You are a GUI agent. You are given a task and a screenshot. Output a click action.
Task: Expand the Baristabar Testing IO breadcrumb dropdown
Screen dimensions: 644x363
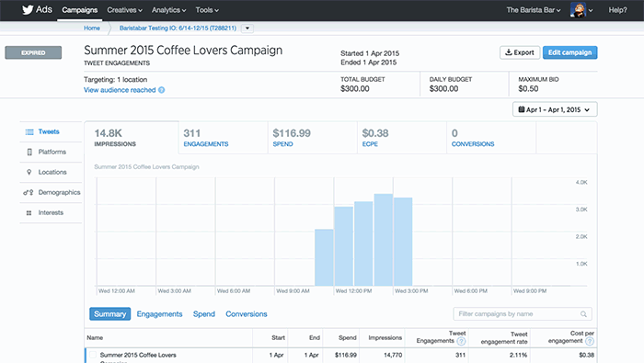(x=247, y=28)
